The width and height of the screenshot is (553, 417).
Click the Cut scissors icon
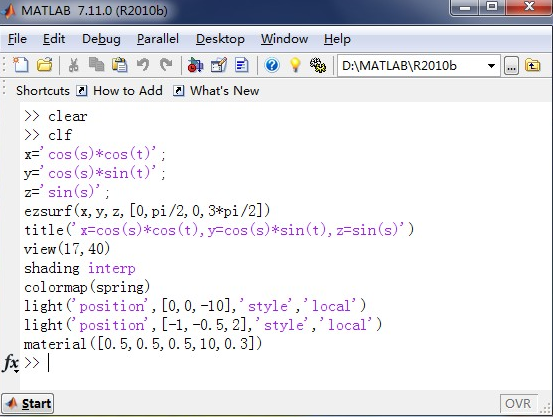click(x=73, y=65)
